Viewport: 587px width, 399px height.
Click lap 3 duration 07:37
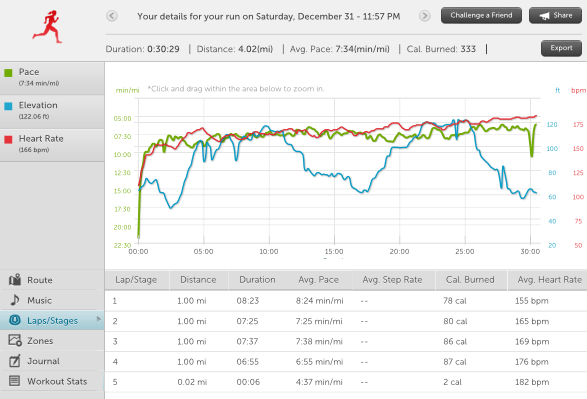[247, 341]
